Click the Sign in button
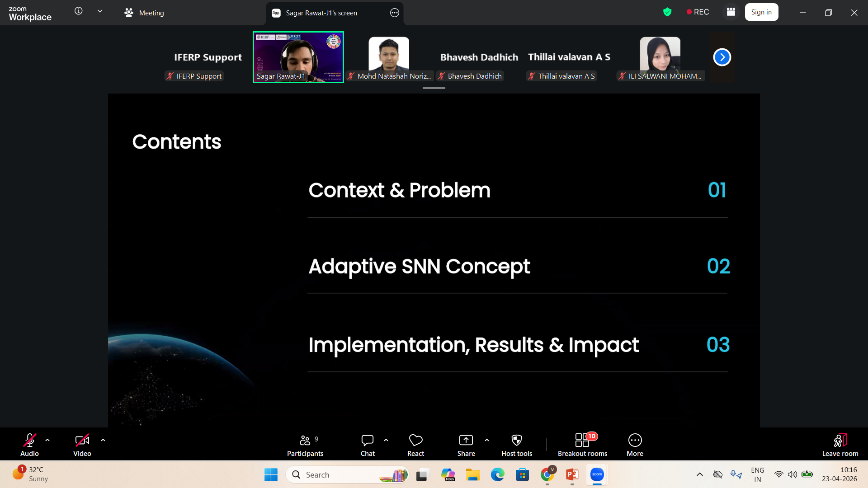This screenshot has width=868, height=488. 761,12
